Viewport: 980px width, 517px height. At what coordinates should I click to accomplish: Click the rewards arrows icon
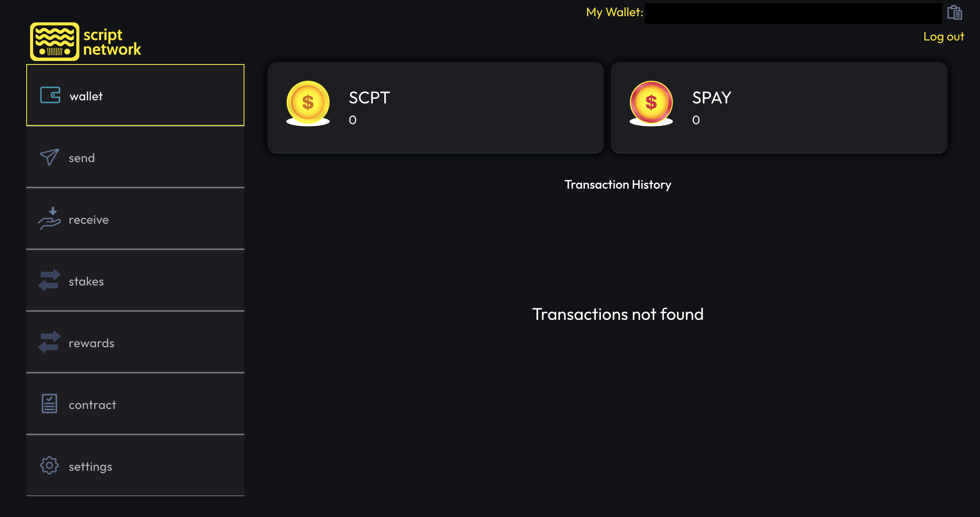coord(49,342)
